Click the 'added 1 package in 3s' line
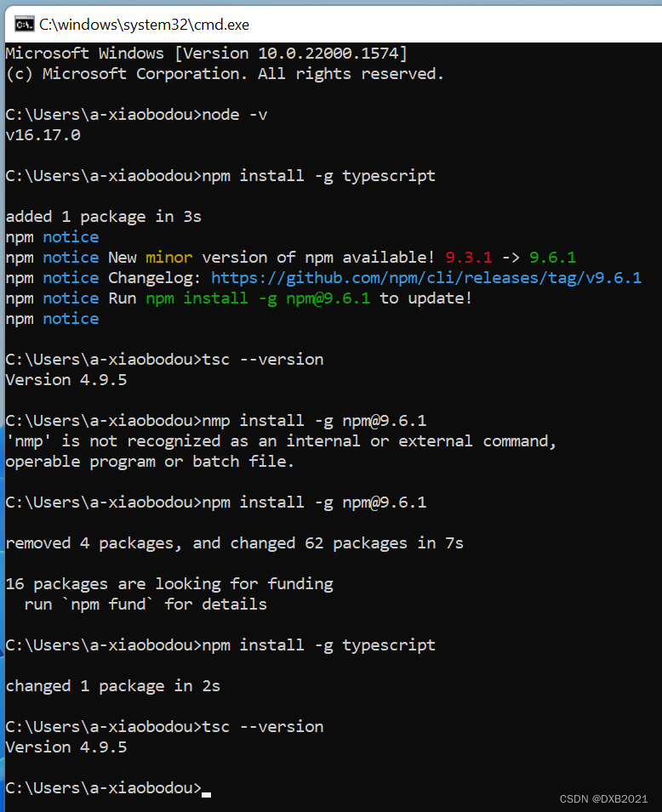 104,217
